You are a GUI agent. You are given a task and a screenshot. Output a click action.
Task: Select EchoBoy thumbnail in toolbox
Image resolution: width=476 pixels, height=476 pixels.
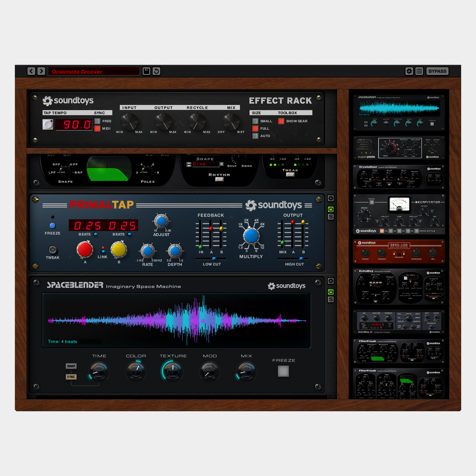(399, 287)
